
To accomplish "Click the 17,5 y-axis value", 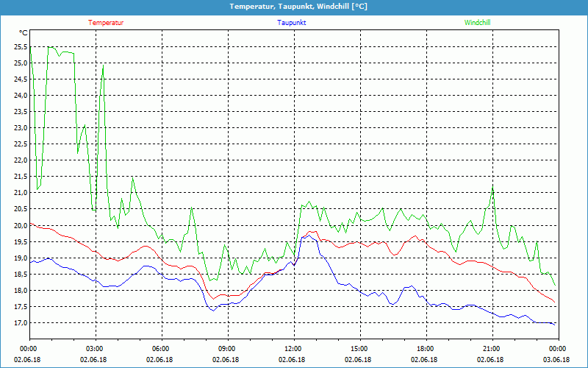I will coord(21,306).
